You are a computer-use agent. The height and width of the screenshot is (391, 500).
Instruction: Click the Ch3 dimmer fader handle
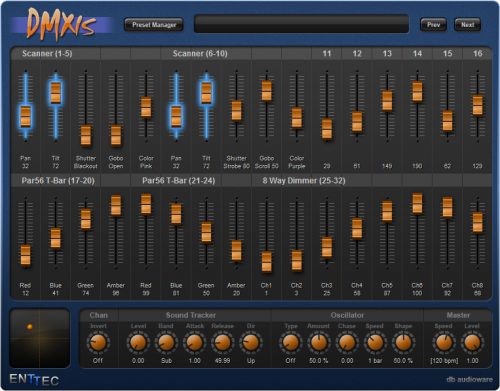coord(327,247)
